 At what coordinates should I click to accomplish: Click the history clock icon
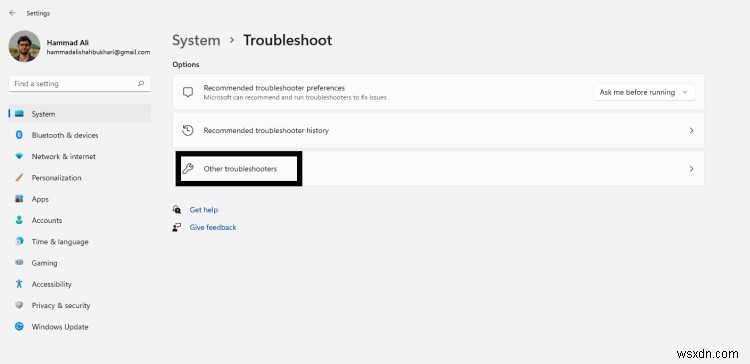tap(188, 130)
